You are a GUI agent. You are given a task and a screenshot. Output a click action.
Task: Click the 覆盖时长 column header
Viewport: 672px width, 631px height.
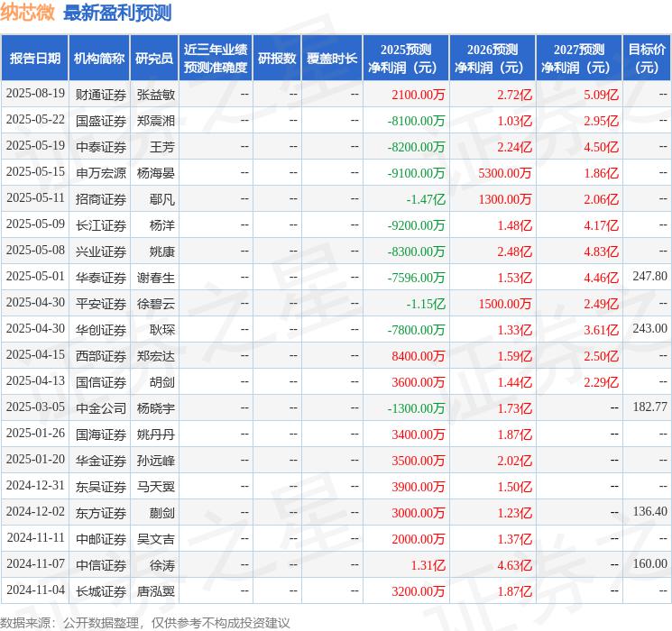click(332, 59)
